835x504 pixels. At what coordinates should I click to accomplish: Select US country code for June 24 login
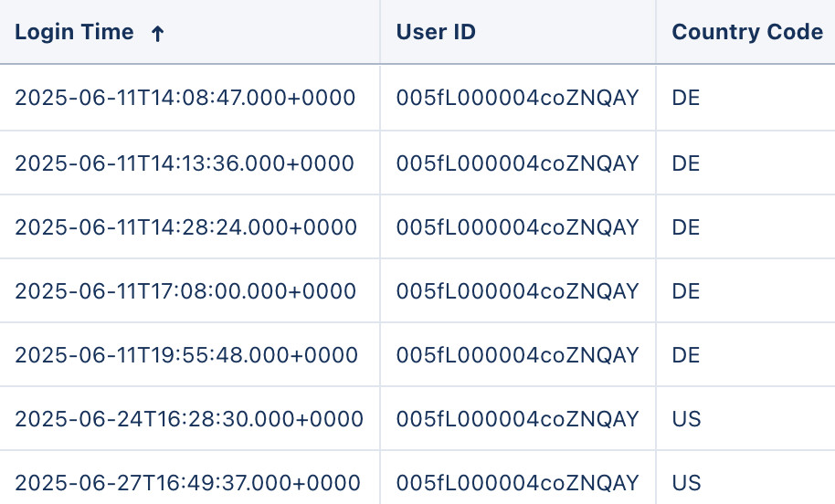click(x=686, y=419)
